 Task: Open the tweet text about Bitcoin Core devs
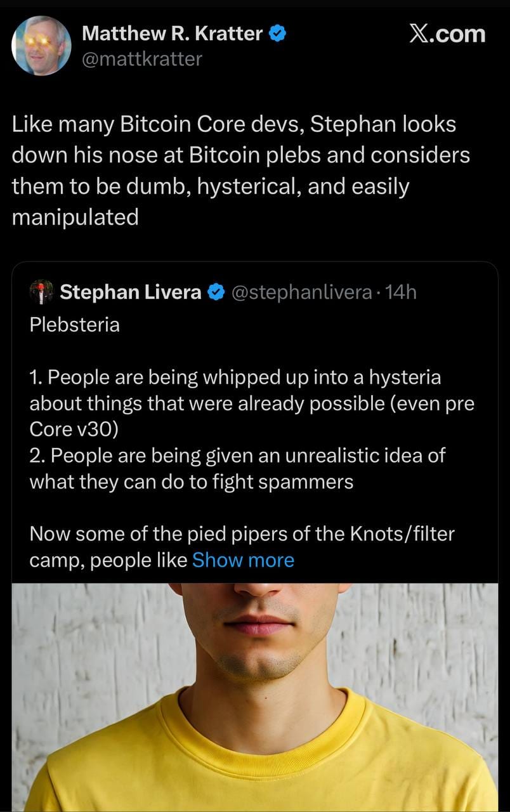click(x=241, y=171)
